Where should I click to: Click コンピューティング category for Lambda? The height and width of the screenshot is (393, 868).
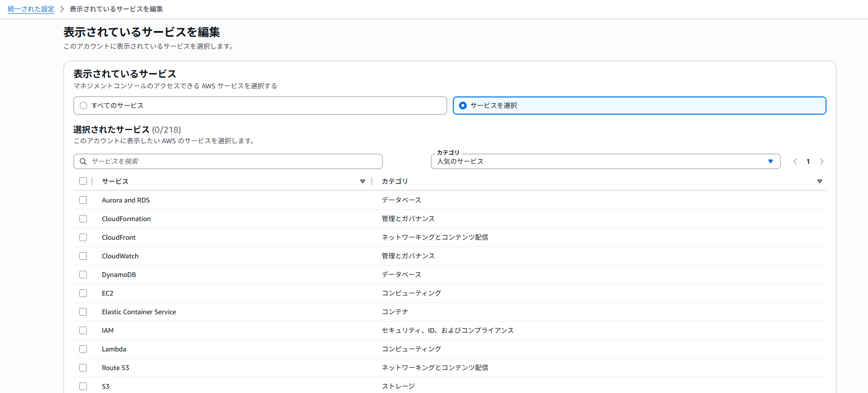(411, 349)
